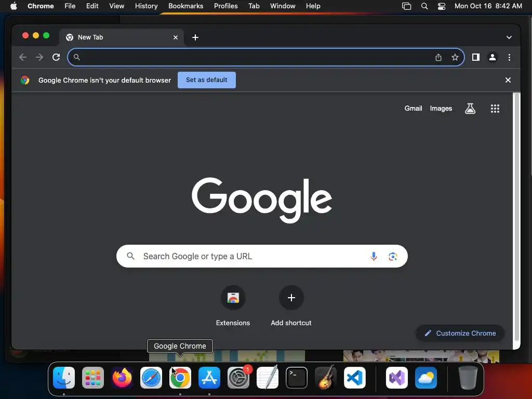Open System Settings from the Dock
Screen dimensions: 532x399
(x=238, y=378)
